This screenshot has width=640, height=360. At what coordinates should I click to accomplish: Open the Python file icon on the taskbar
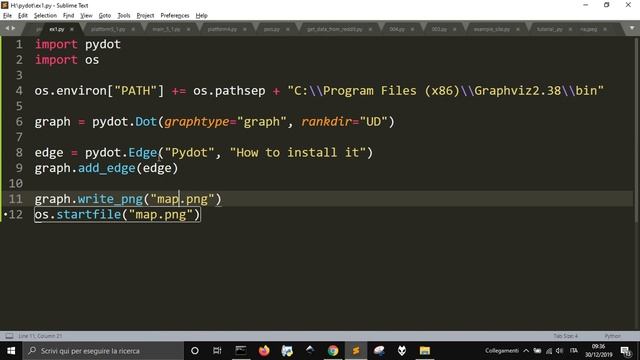[287, 351]
